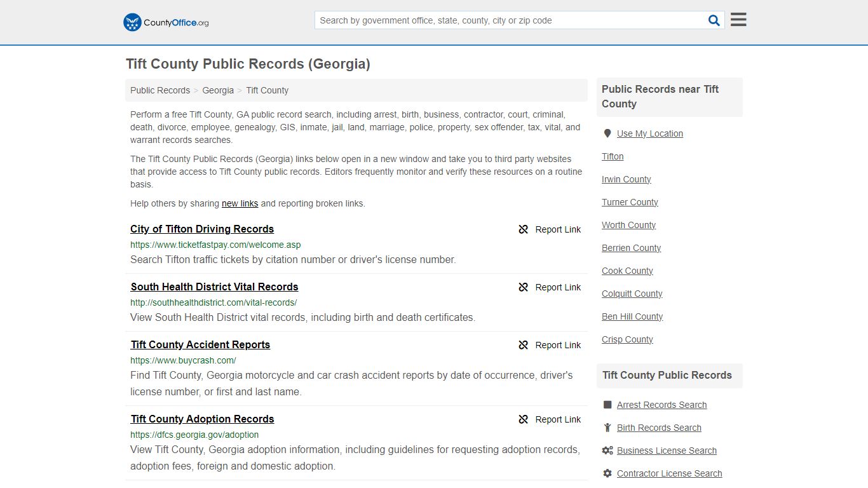Click the CountyOffice.org logo
This screenshot has width=868, height=488.
(166, 22)
